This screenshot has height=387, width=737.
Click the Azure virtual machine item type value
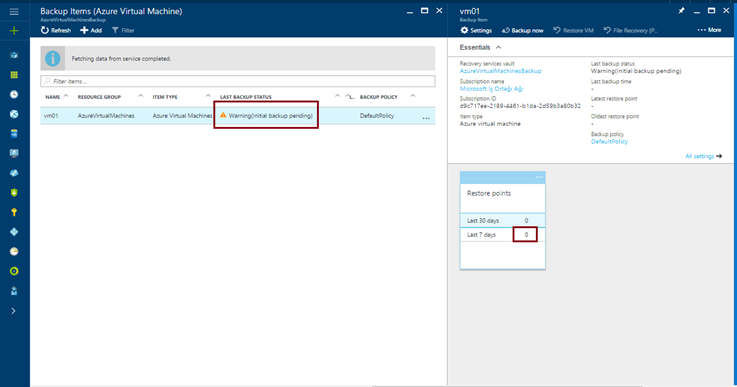pyautogui.click(x=490, y=124)
